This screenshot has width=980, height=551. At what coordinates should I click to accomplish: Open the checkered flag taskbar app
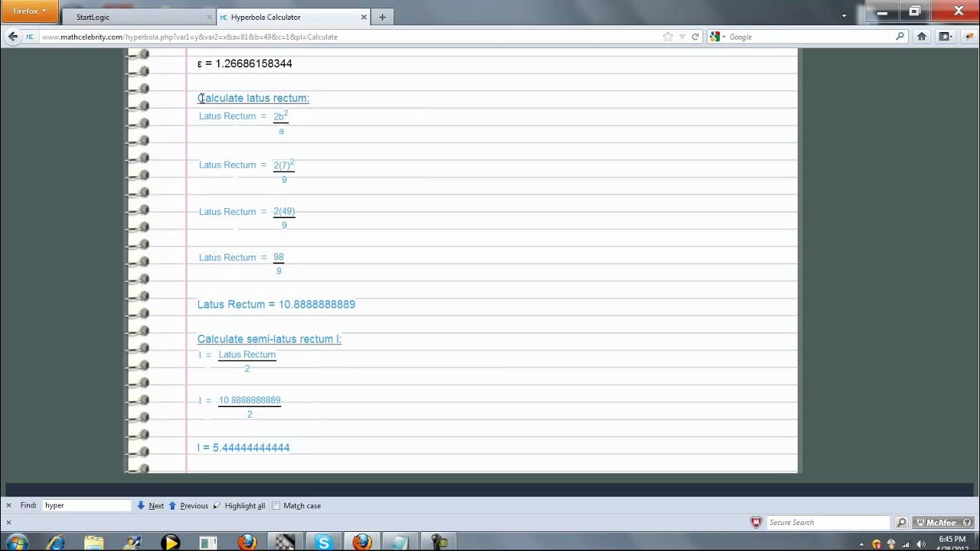tap(285, 543)
